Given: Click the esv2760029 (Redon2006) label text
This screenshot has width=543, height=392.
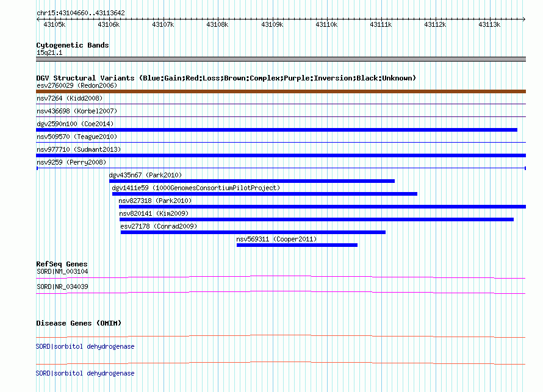Looking at the screenshot, I should click(77, 85).
